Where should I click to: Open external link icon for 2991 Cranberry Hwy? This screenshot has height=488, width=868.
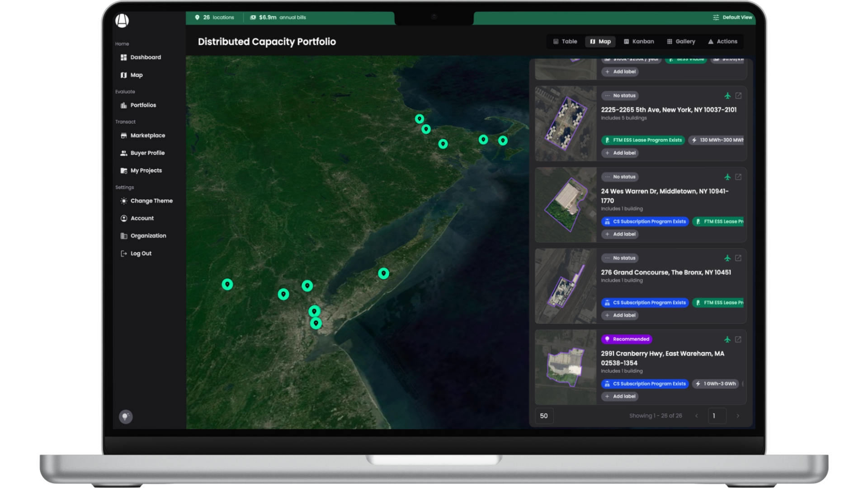(x=738, y=339)
